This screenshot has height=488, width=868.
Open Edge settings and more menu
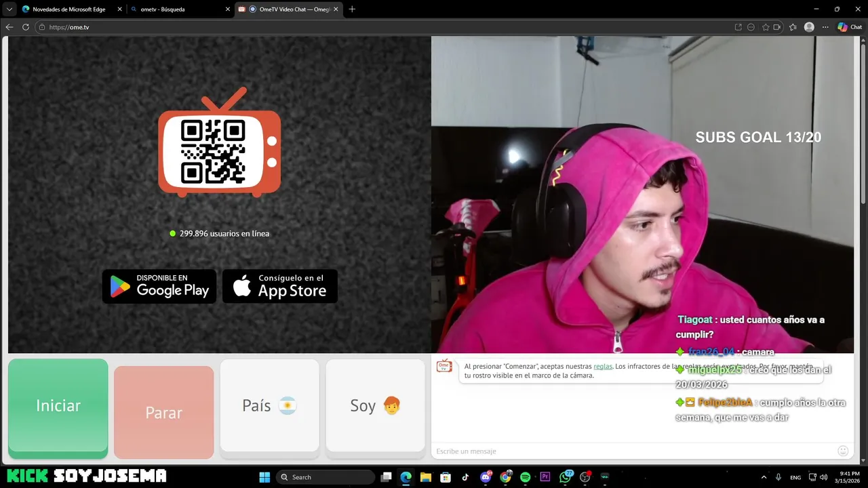(x=825, y=27)
